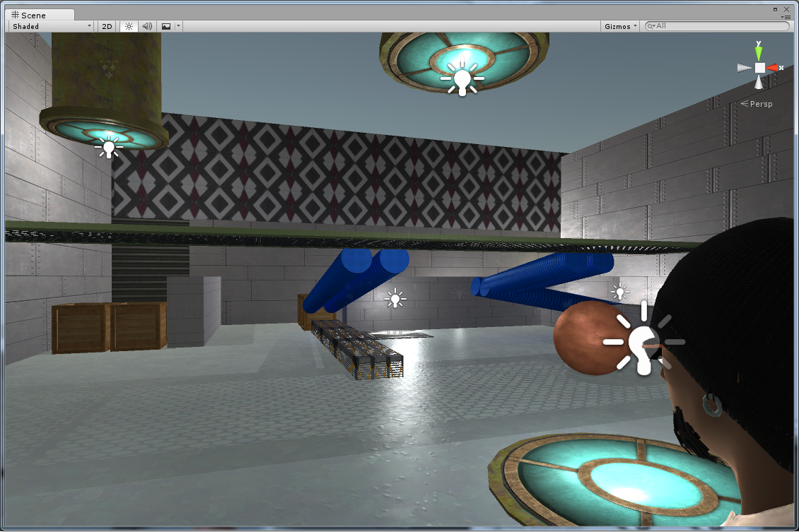The height and width of the screenshot is (532, 799).
Task: Select the Scene tab
Action: (x=41, y=15)
